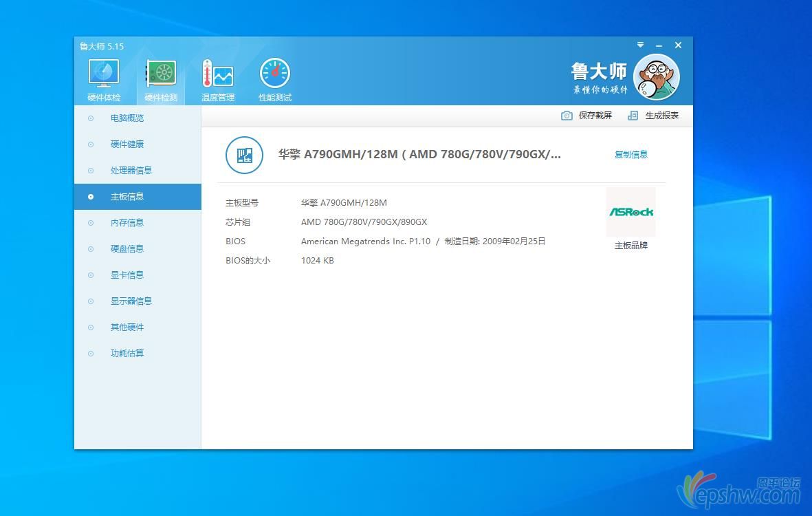The height and width of the screenshot is (516, 812).
Task: Select 主板信息 in the sidebar
Action: click(138, 196)
